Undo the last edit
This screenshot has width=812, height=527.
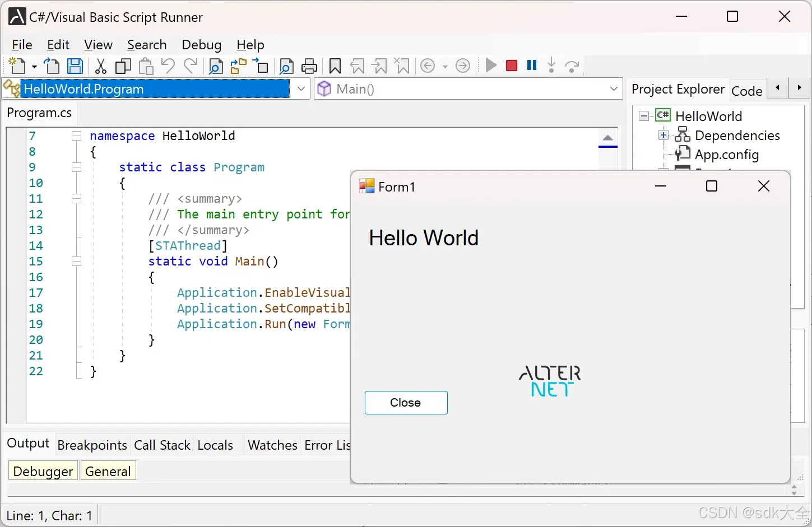pyautogui.click(x=168, y=66)
